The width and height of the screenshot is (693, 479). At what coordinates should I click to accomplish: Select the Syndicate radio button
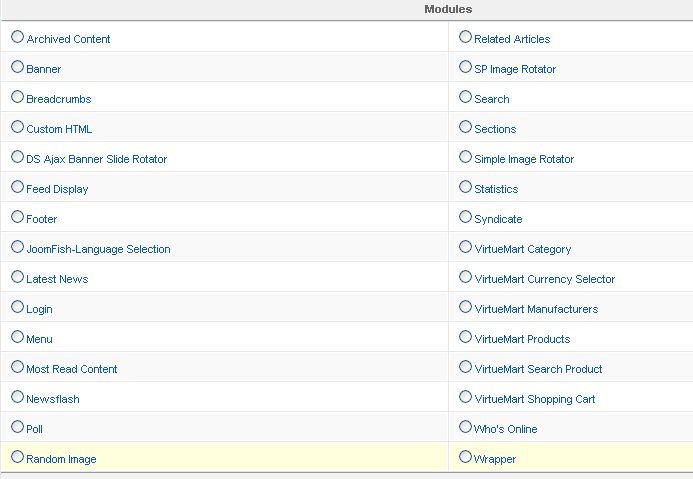coord(465,217)
